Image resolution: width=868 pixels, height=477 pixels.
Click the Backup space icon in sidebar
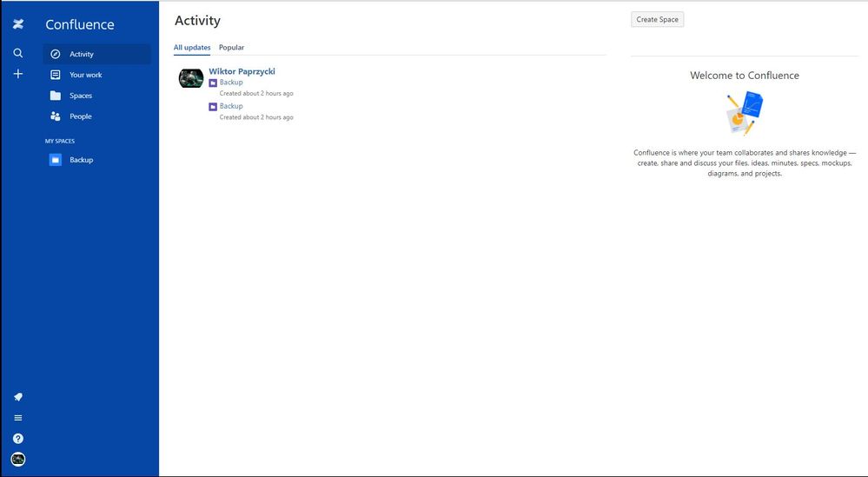(x=56, y=160)
